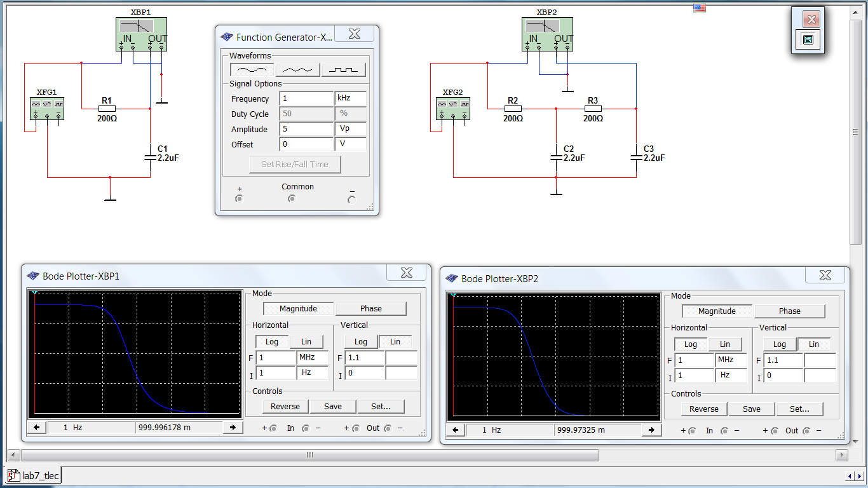The image size is (868, 488).
Task: Click the Function Generator Common terminal
Action: 292,199
